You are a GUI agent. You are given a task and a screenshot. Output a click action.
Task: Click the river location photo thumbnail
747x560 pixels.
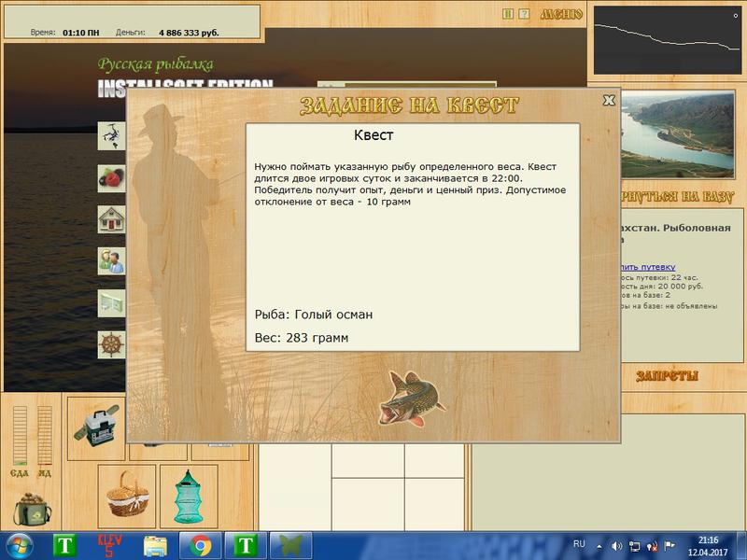[x=678, y=134]
